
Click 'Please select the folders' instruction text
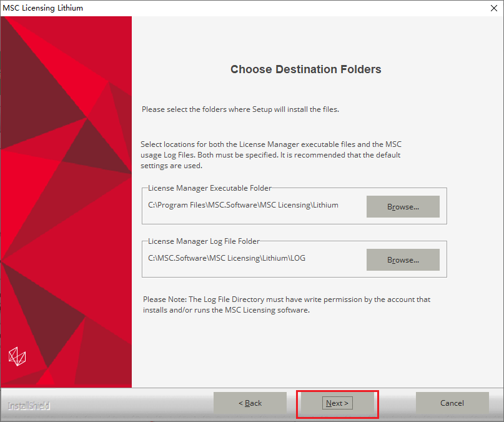pos(240,109)
